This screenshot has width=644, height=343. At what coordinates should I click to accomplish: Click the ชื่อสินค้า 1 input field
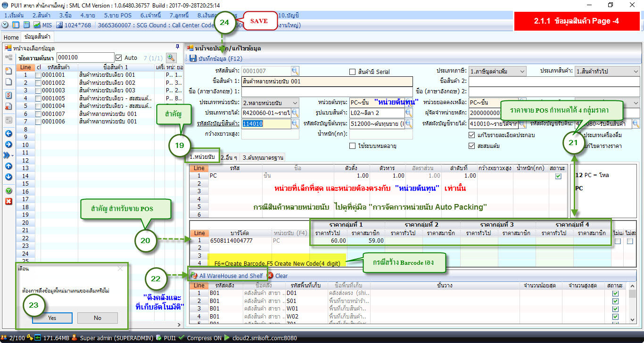pyautogui.click(x=327, y=82)
